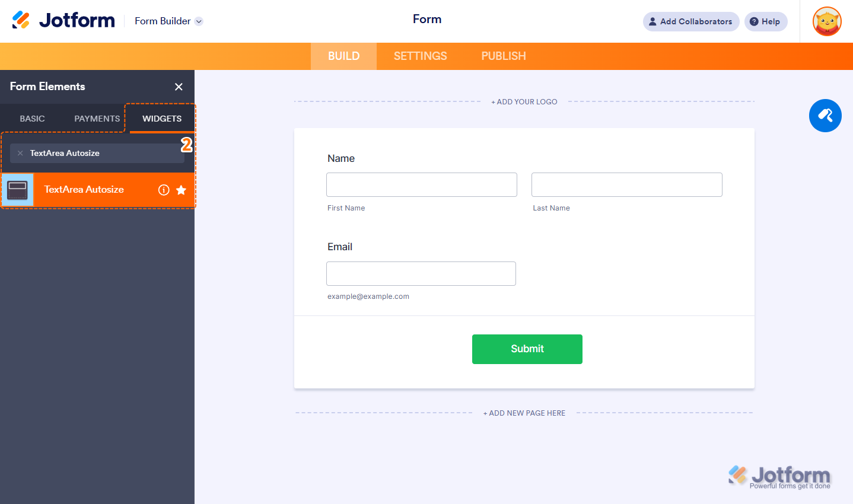
Task: Open Help using the question mark icon
Action: [x=765, y=21]
